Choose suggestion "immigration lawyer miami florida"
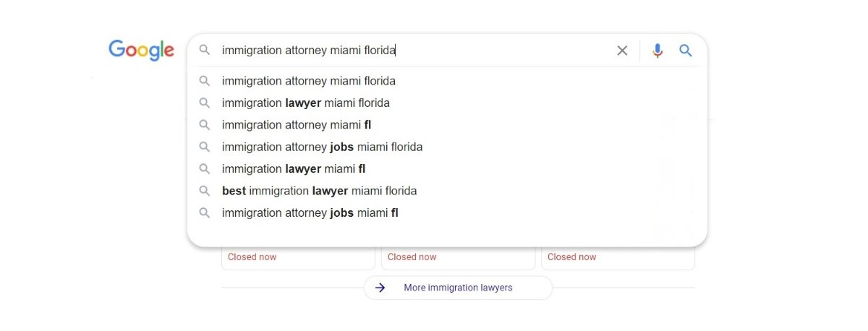This screenshot has width=868, height=331. (x=306, y=103)
